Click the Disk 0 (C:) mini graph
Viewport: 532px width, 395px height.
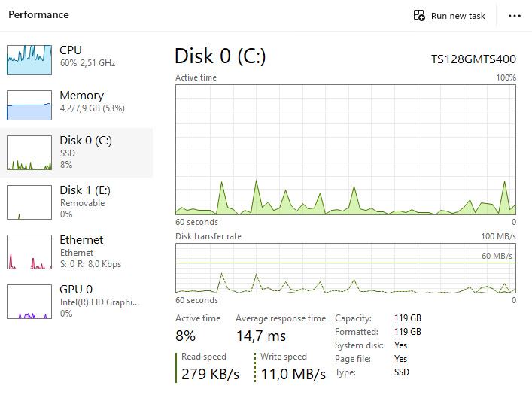[29, 154]
